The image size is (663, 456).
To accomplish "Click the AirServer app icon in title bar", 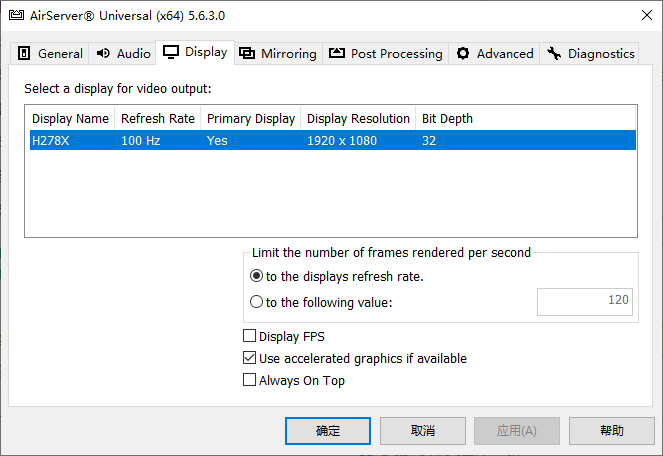I will pos(16,15).
